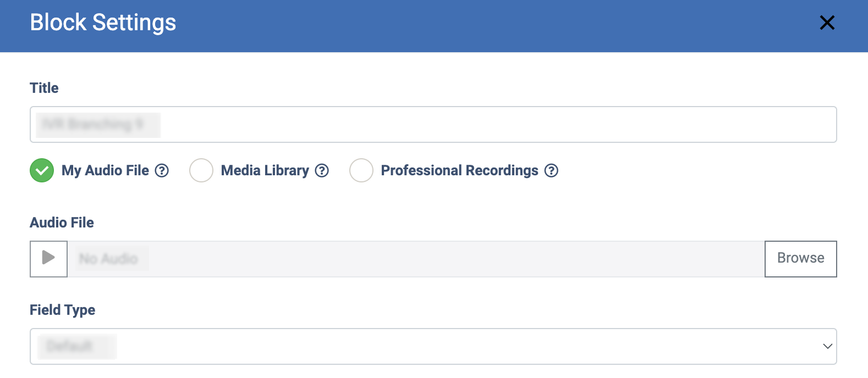Click the Audio File section label

coord(62,223)
